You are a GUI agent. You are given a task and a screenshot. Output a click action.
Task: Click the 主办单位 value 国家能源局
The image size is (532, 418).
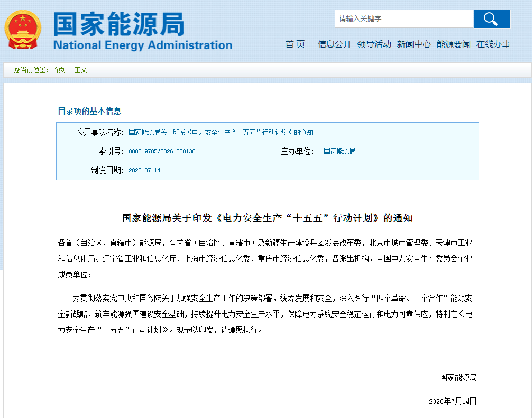coord(340,151)
